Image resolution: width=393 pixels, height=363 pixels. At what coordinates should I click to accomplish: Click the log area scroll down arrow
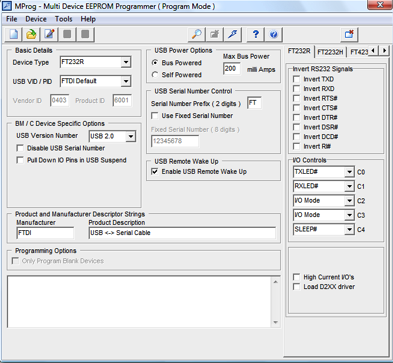point(276,322)
